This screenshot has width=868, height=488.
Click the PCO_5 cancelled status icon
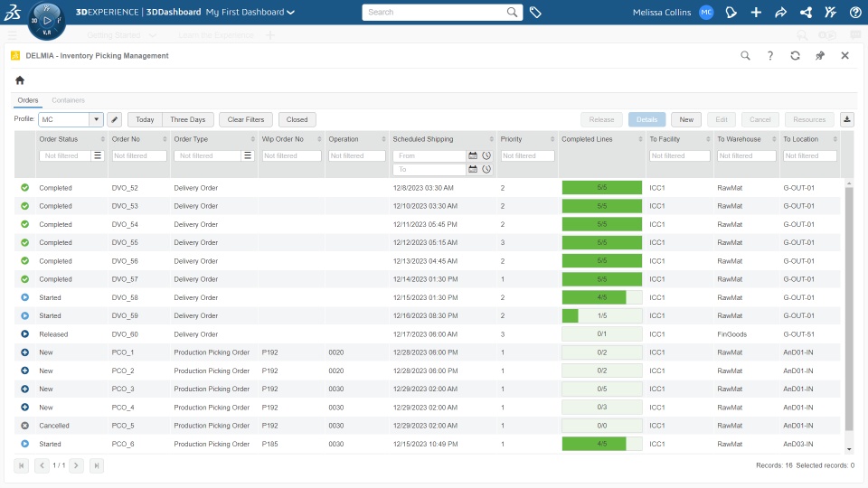pos(25,426)
